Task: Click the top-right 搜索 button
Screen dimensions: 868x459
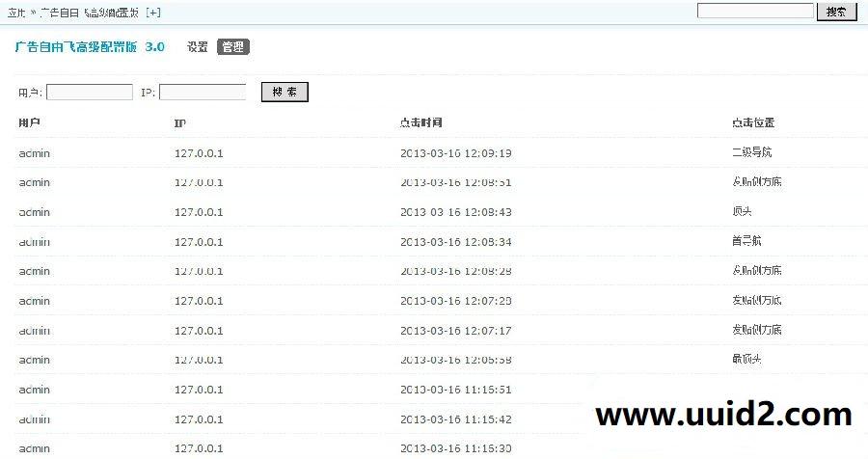Action: [836, 12]
